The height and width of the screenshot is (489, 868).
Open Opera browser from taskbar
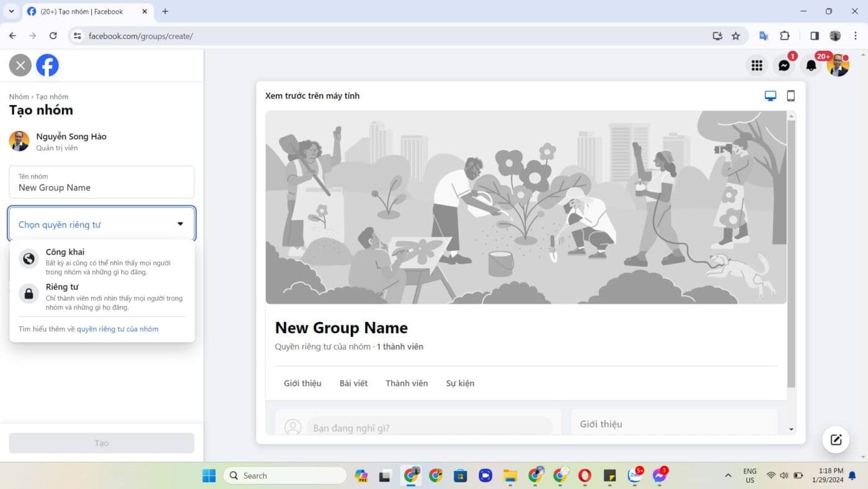pyautogui.click(x=585, y=475)
